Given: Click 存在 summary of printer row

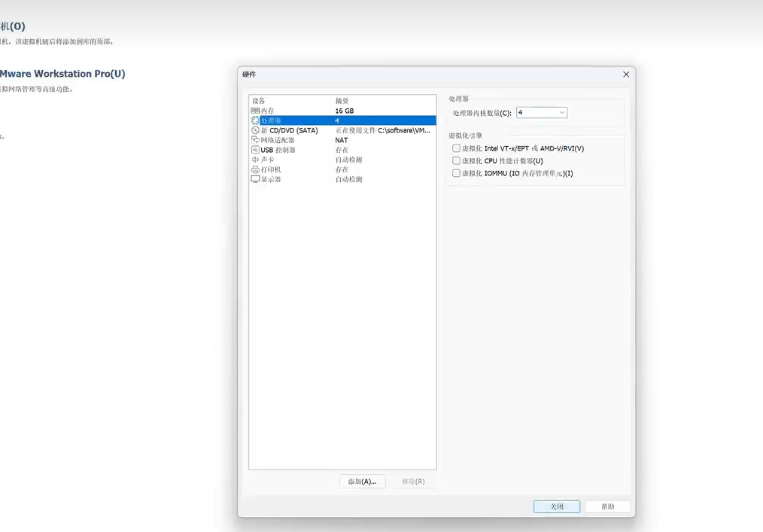Looking at the screenshot, I should [342, 169].
